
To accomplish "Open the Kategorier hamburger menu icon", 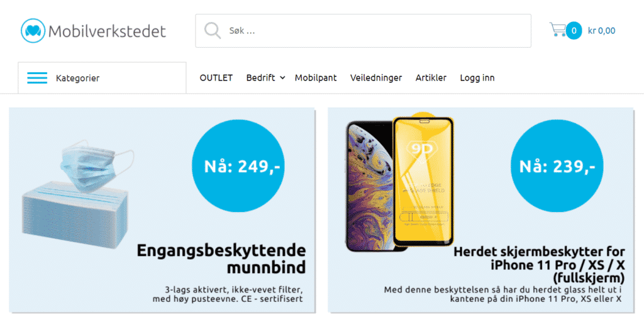I will (x=37, y=78).
